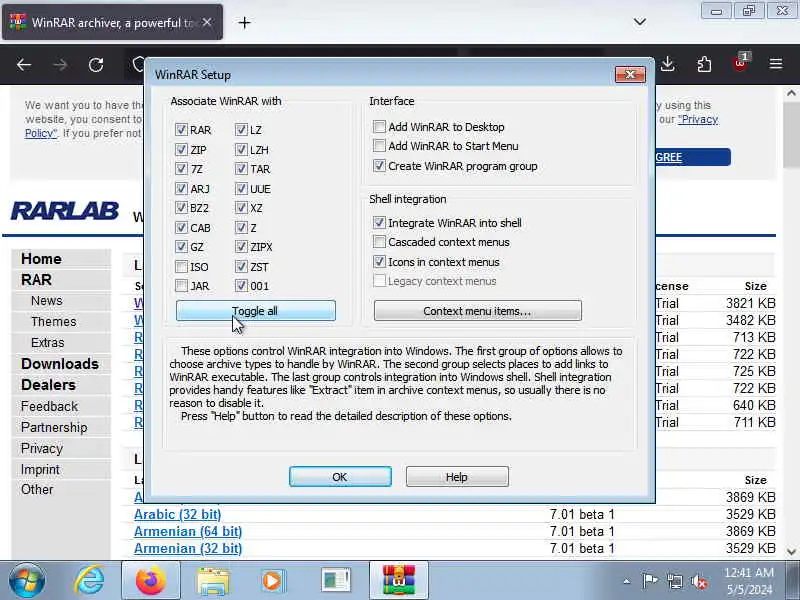Open Firefox downloads panel
This screenshot has height=600, width=800.
click(667, 64)
